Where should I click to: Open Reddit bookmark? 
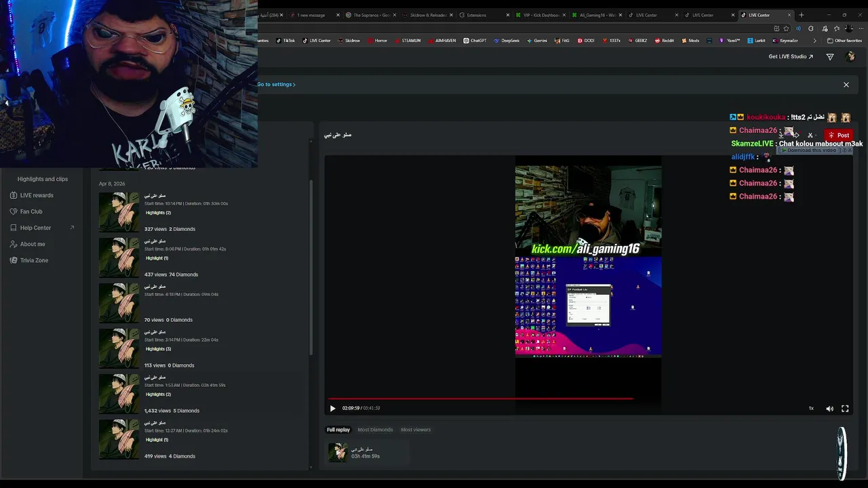[665, 41]
